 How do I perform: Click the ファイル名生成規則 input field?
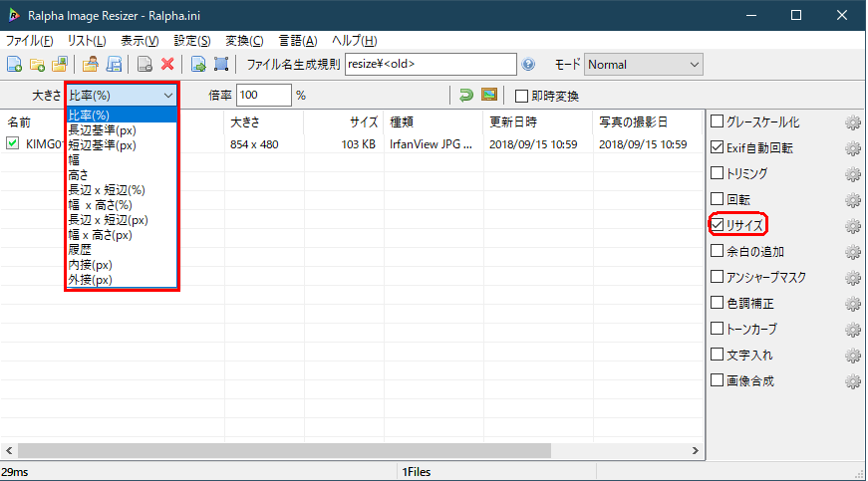coord(431,64)
